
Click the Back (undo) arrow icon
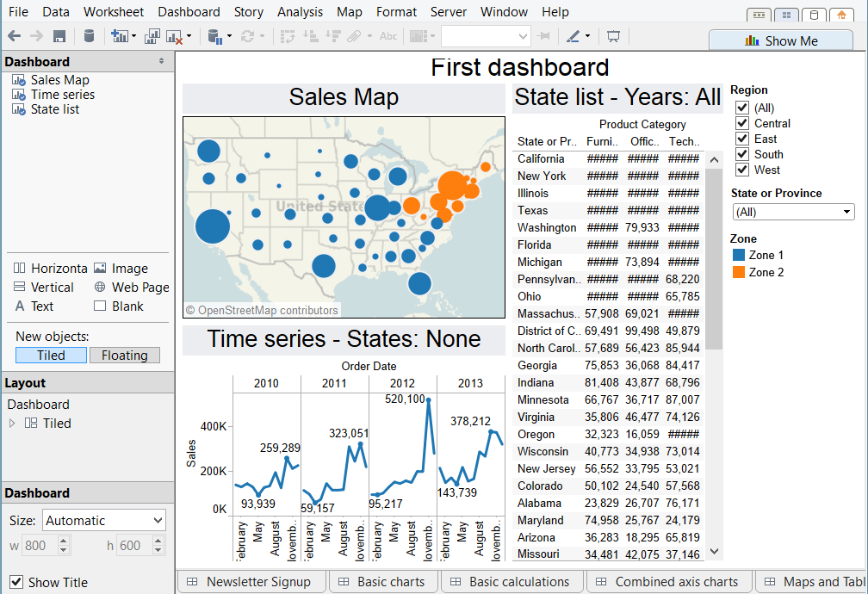point(15,36)
